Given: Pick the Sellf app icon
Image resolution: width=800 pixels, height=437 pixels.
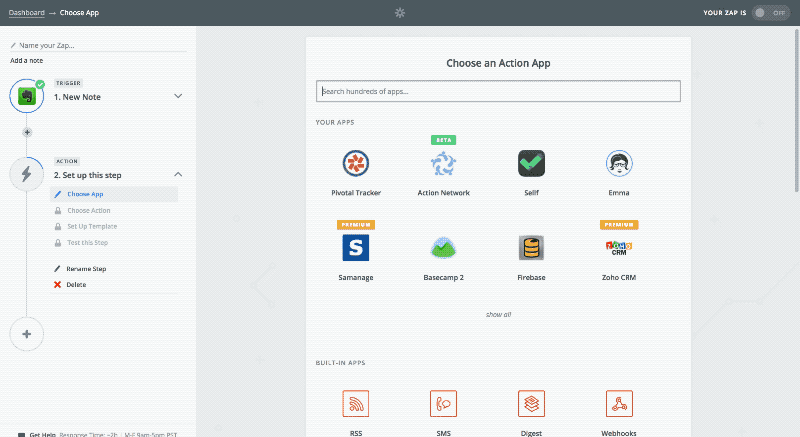Looking at the screenshot, I should [531, 164].
